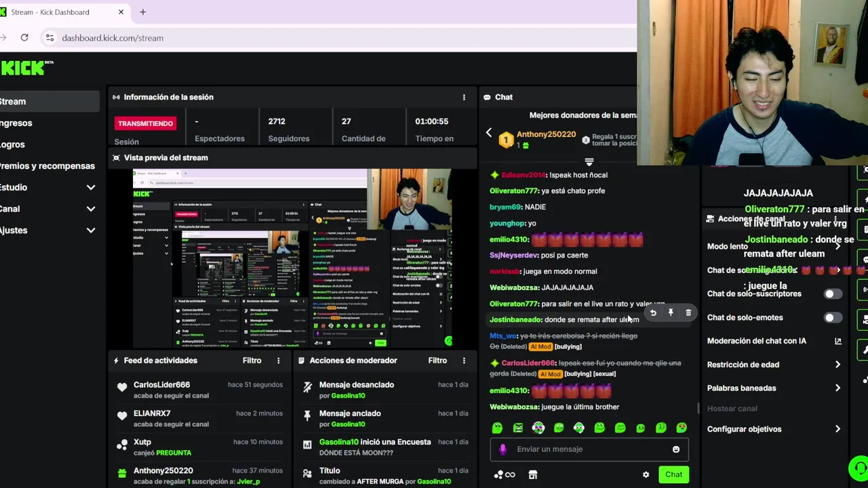Click Mensaje desanclado moderator entry
Screen dimensions: 868x488
tap(387, 390)
